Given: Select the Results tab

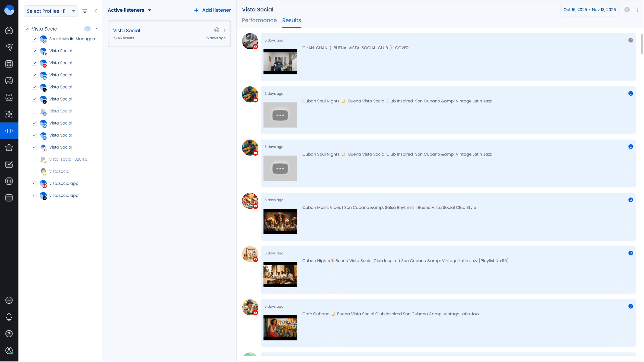Looking at the screenshot, I should click(292, 20).
